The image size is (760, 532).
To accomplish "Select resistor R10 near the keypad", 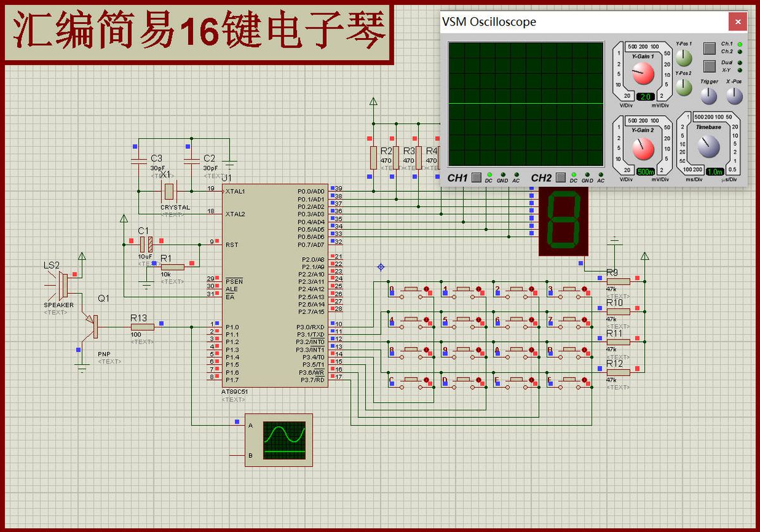I will (x=618, y=312).
